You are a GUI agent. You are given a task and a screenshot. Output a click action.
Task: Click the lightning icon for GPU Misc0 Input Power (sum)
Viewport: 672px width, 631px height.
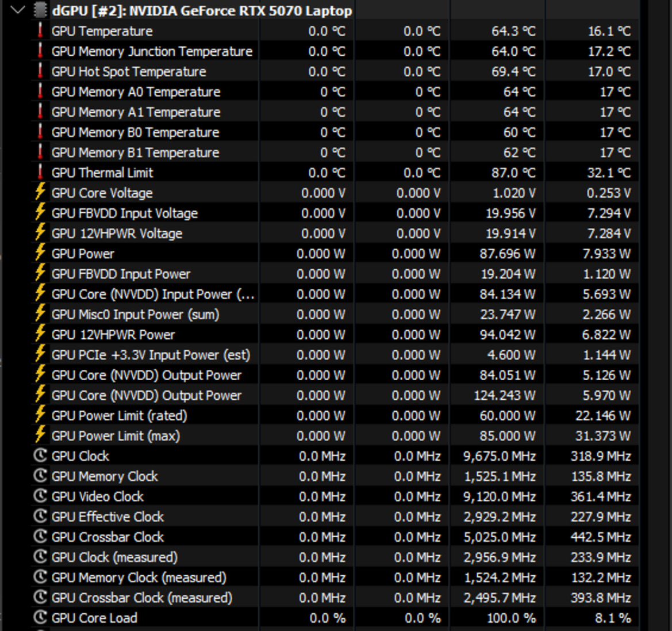click(40, 313)
